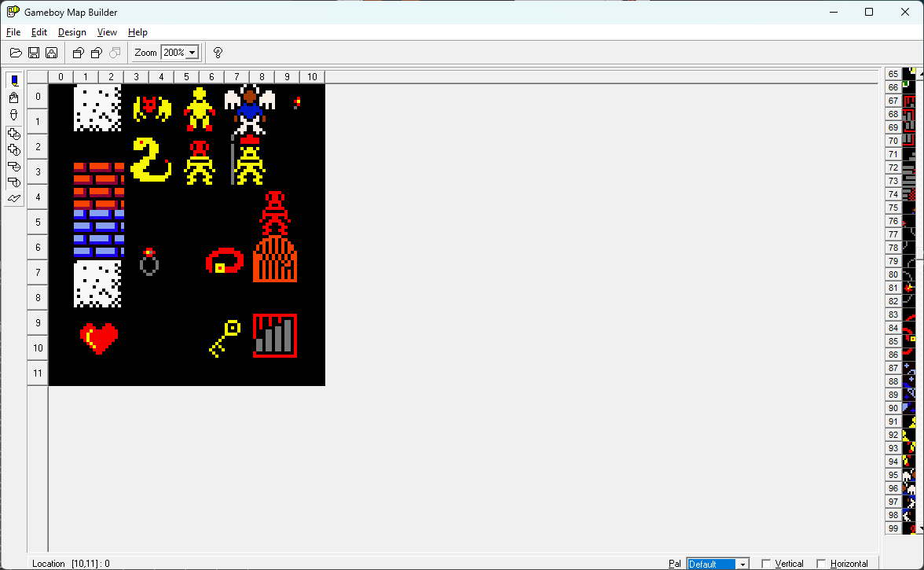Click the red heart on the map

(99, 338)
